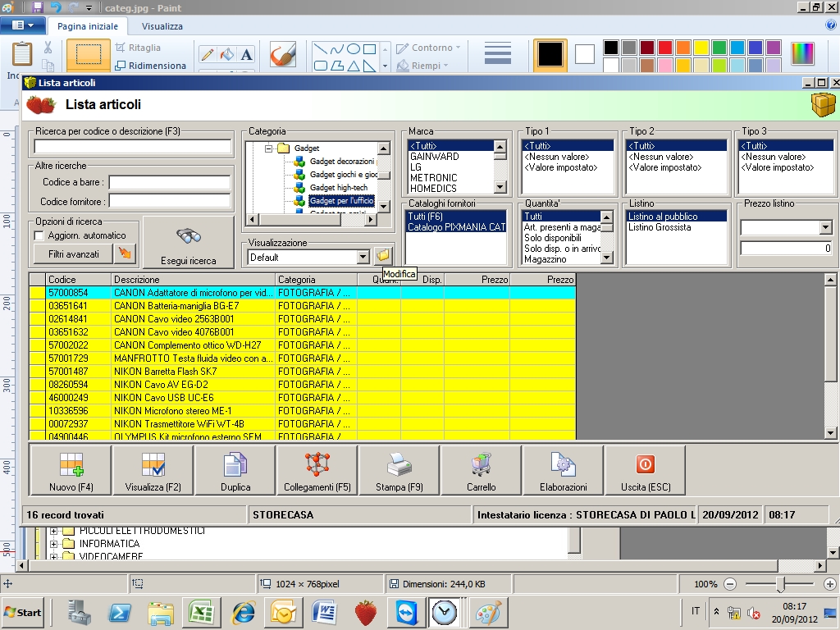Click the binoculars Esegui ricerca button

point(188,243)
